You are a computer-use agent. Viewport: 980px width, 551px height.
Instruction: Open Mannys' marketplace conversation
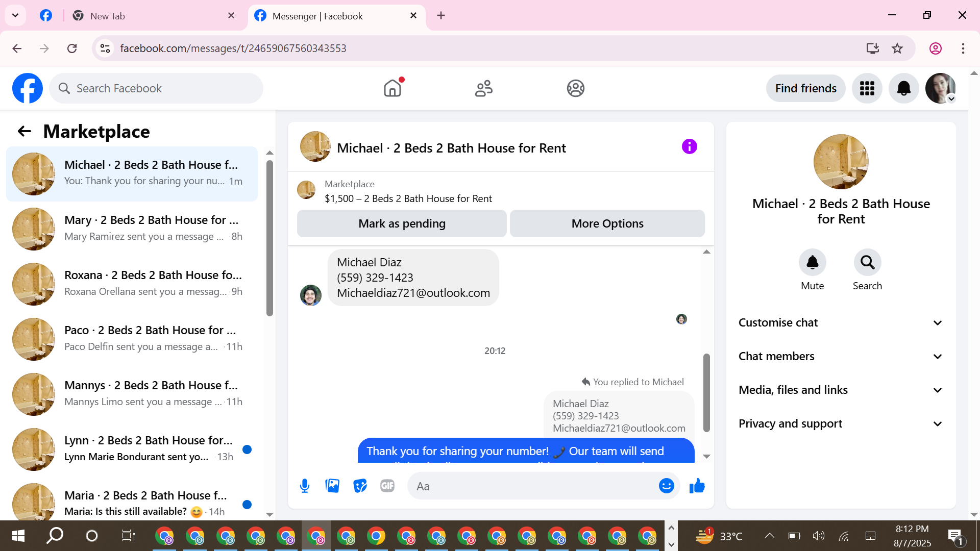(132, 394)
